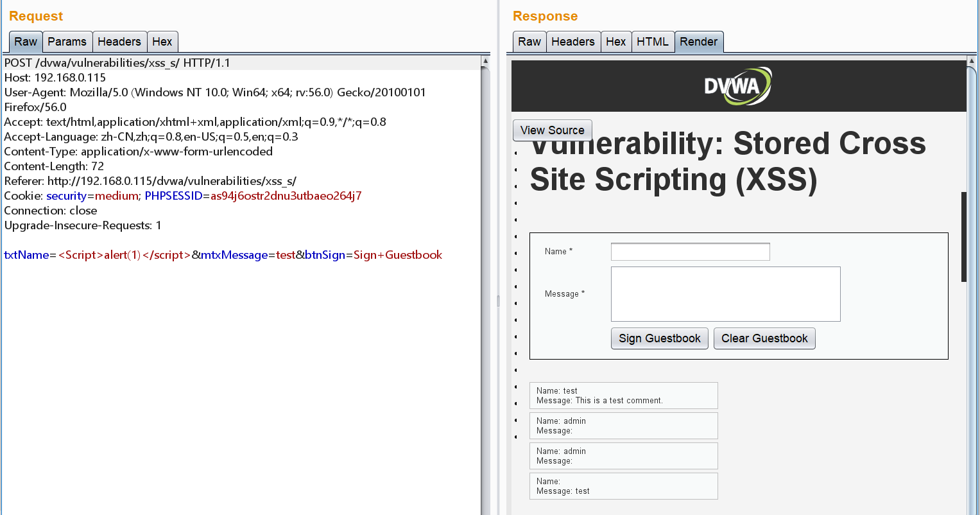The width and height of the screenshot is (980, 515).
Task: Focus the Message text area
Action: [x=726, y=294]
